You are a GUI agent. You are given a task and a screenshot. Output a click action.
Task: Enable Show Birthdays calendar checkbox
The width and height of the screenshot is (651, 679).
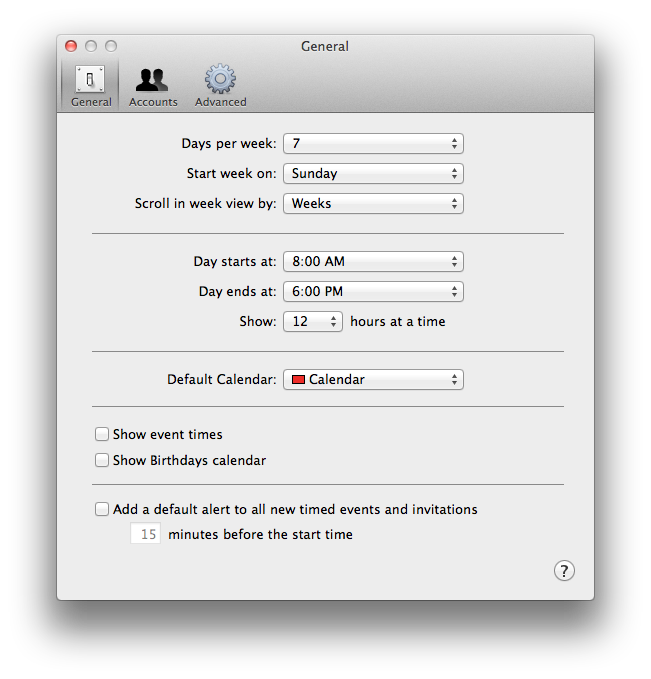pyautogui.click(x=102, y=460)
